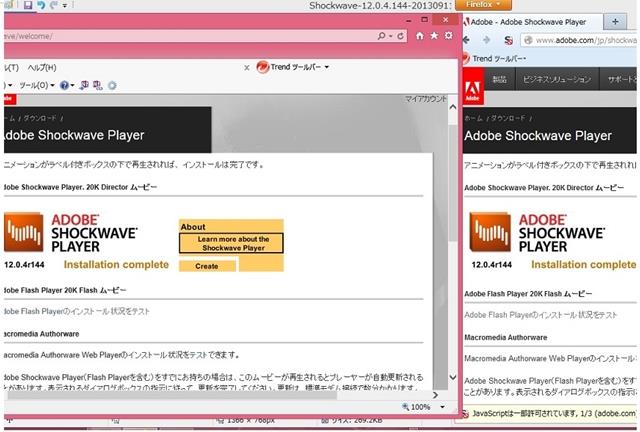Open ビジネスソリューション in Adobe navigation
640x432 pixels.
[x=557, y=79]
